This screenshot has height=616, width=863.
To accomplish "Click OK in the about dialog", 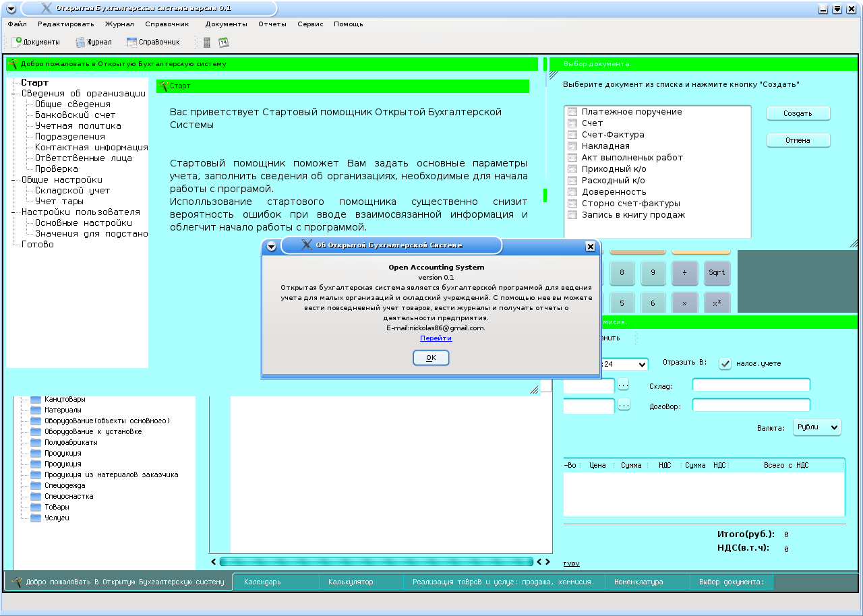I will point(431,358).
